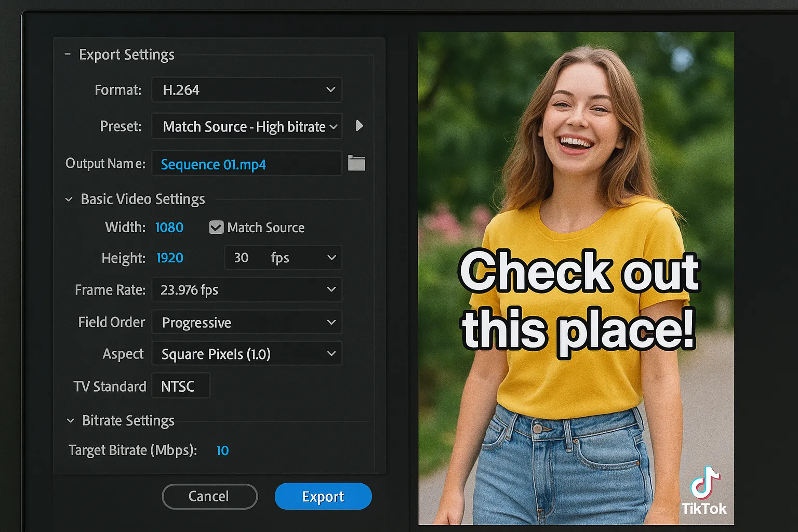798x532 pixels.
Task: Open the Aspect dropdown Square Pixels (1.0)
Action: pos(247,354)
